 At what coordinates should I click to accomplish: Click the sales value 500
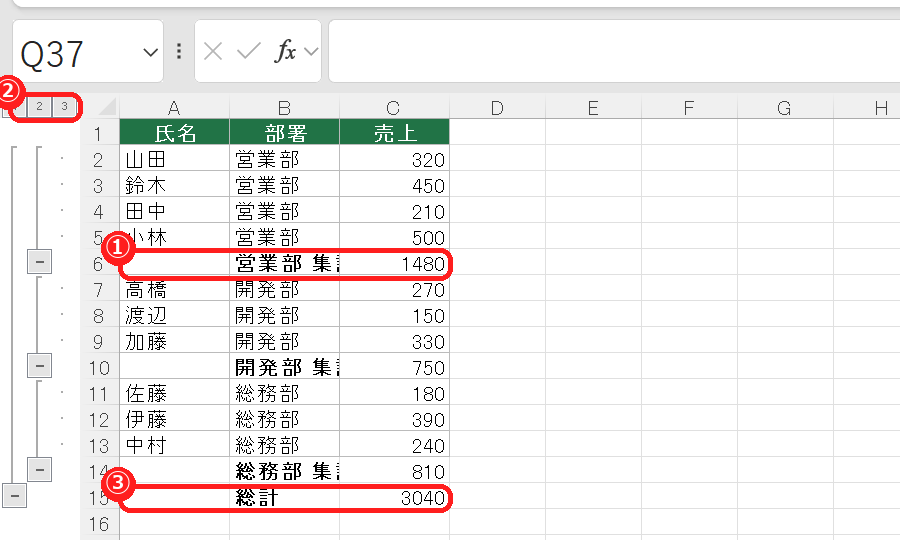(x=394, y=236)
